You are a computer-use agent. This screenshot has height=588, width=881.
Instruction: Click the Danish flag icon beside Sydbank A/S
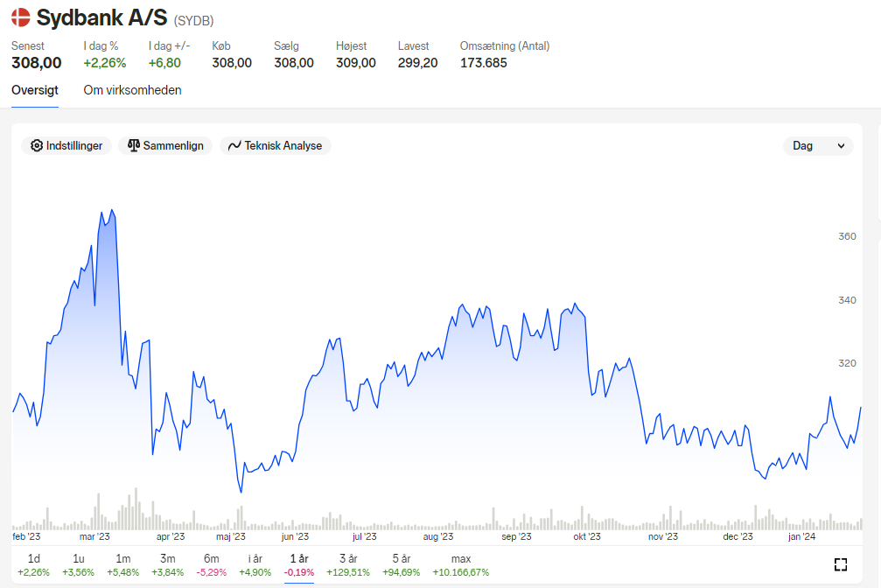[x=21, y=17]
